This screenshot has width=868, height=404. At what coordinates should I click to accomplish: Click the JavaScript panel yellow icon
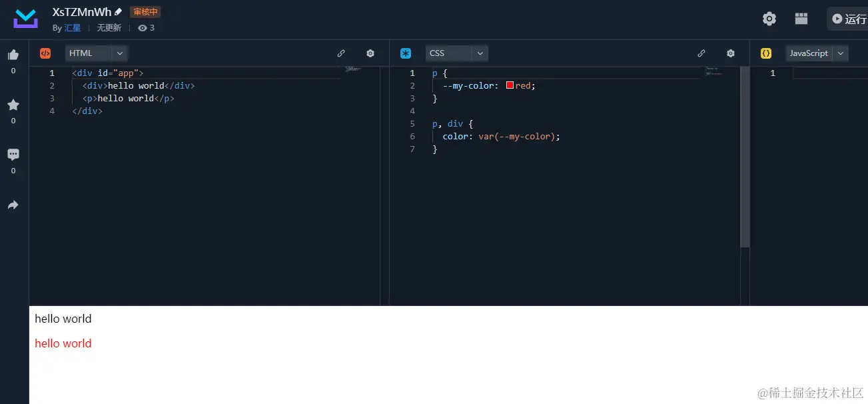click(766, 53)
